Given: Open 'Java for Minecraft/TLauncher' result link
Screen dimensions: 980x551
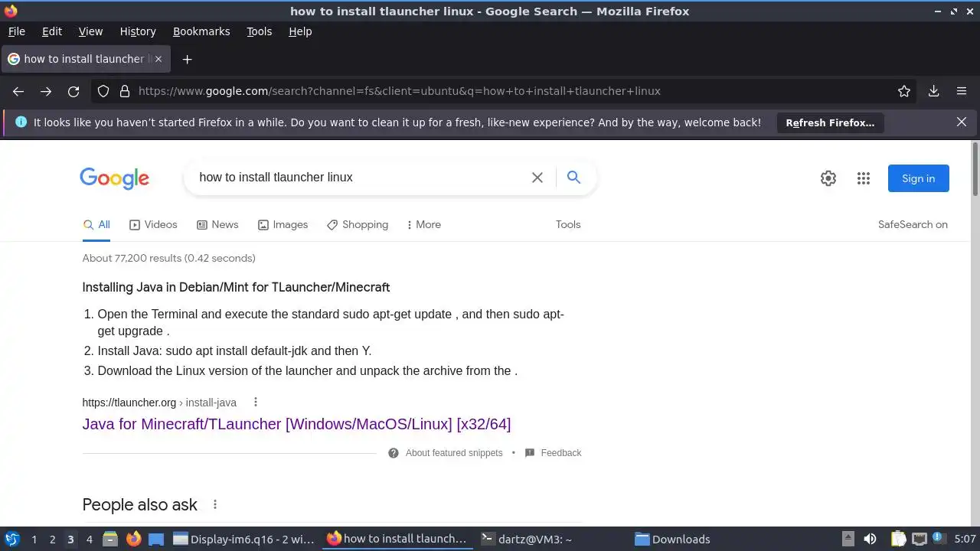Looking at the screenshot, I should coord(296,424).
